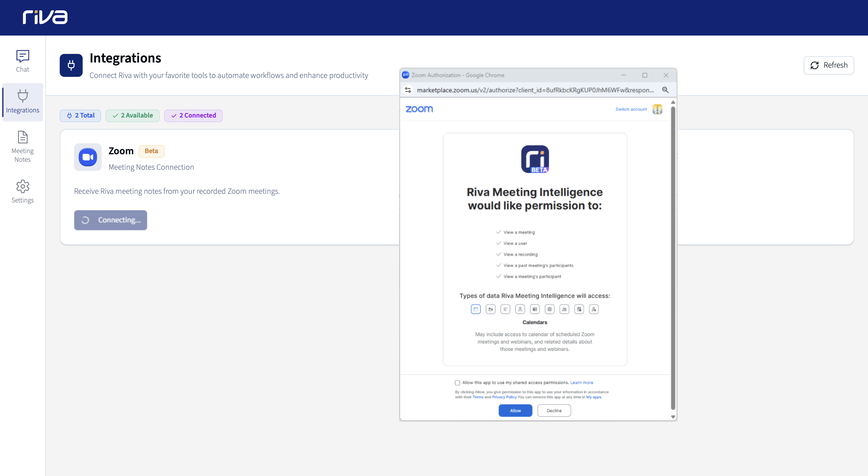Screen dimensions: 868x476
Task: Click scroll up arrow in Zoom popup
Action: [x=673, y=102]
